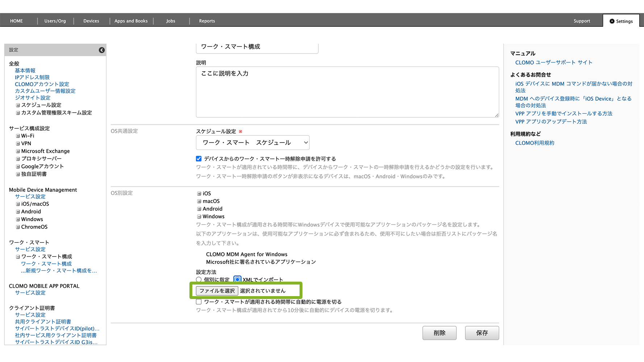Expand the Wi-Fi tree plus icon
Screen dimensions: 644x362
[18, 136]
